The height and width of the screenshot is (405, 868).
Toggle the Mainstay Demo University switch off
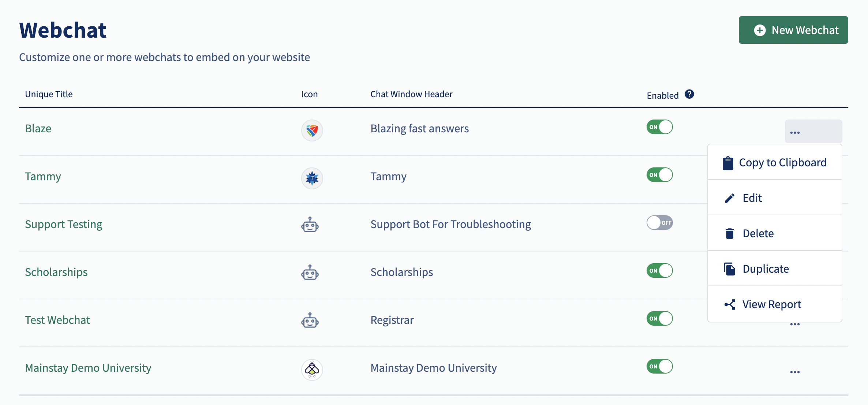[x=659, y=366]
